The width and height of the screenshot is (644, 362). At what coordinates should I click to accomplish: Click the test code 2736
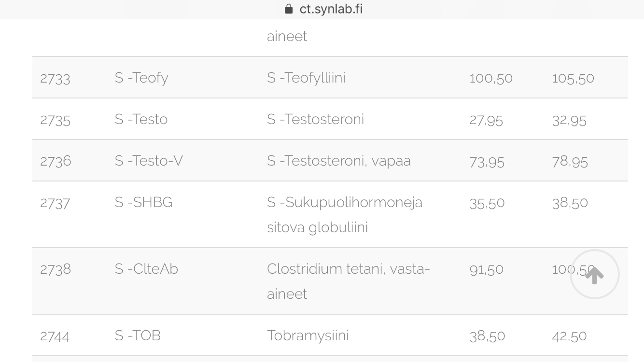click(56, 161)
